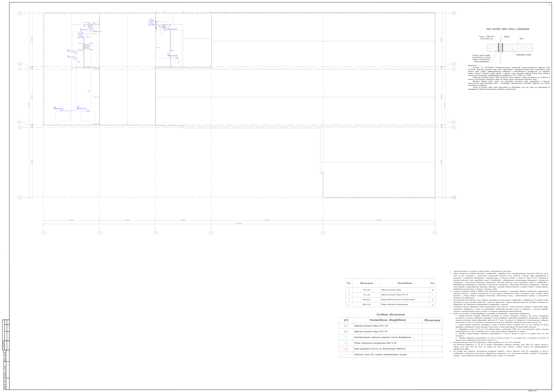554x392 pixels.
Task: Click the right А.2 axis bubble
Action: click(454, 197)
